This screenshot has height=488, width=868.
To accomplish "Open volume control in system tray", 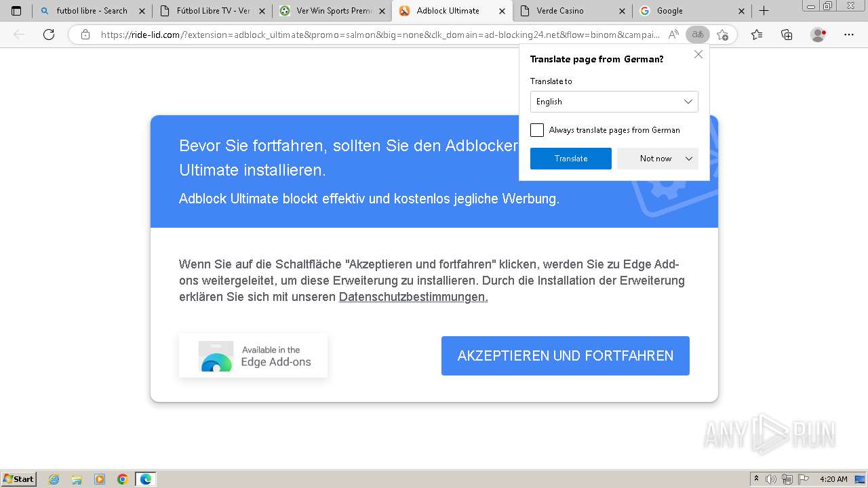I will tap(771, 479).
